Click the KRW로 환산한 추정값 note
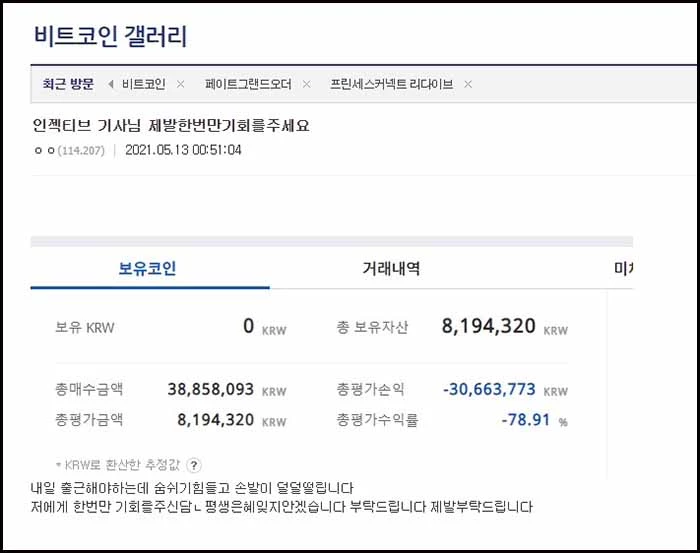Screen dimensions: 700x553 coord(118,465)
